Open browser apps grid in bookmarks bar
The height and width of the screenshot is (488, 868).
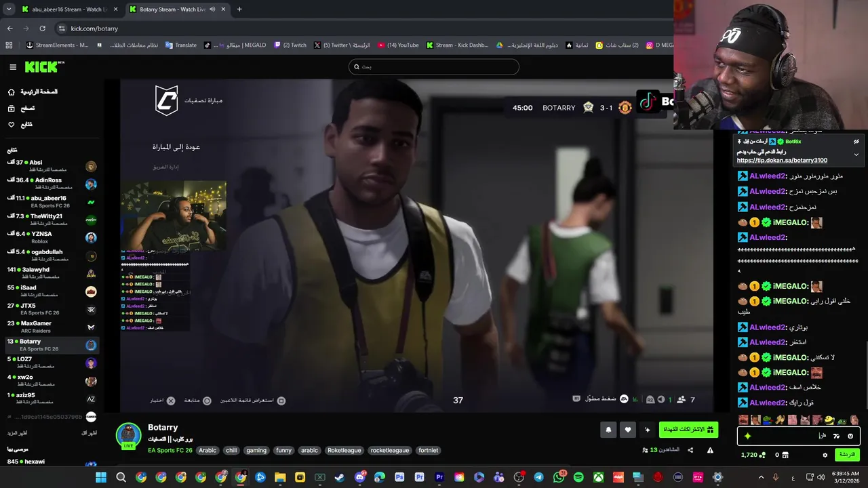click(9, 45)
